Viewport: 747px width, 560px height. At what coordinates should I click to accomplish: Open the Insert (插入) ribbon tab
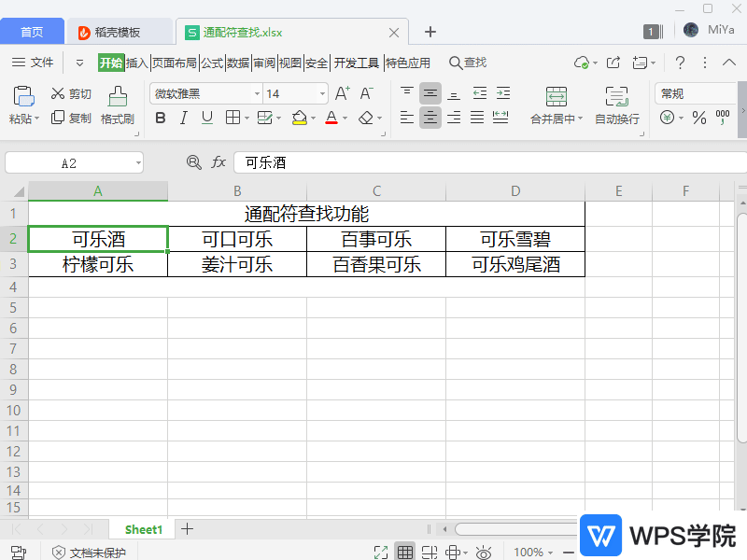coord(137,63)
